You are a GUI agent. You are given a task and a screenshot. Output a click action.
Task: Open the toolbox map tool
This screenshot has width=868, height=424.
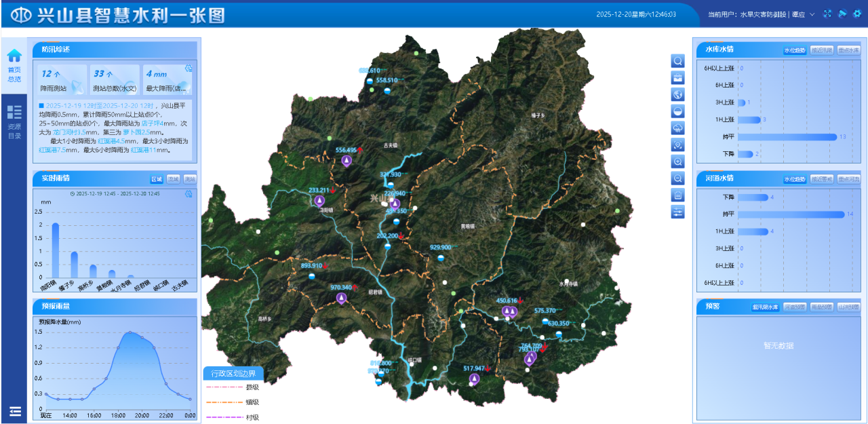point(677,78)
